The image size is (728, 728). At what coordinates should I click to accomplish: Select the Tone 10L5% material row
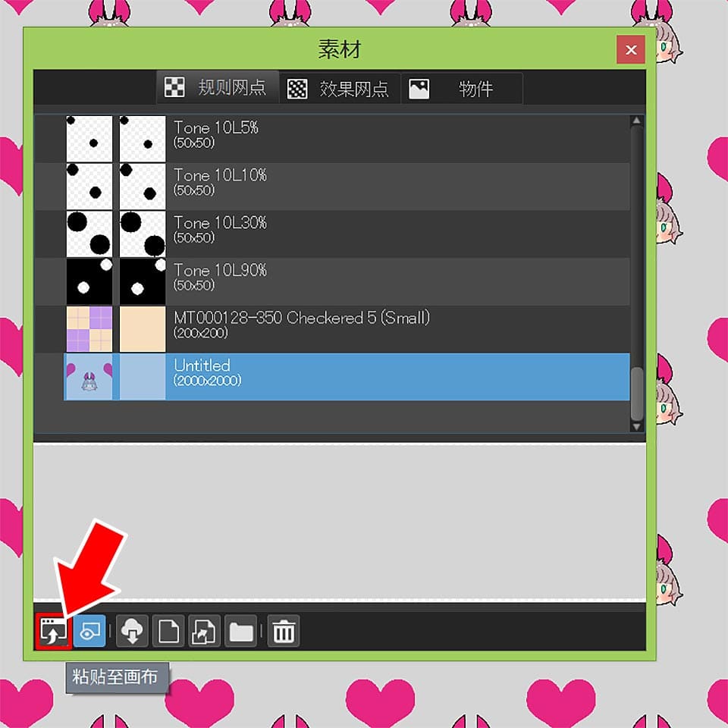[x=332, y=139]
